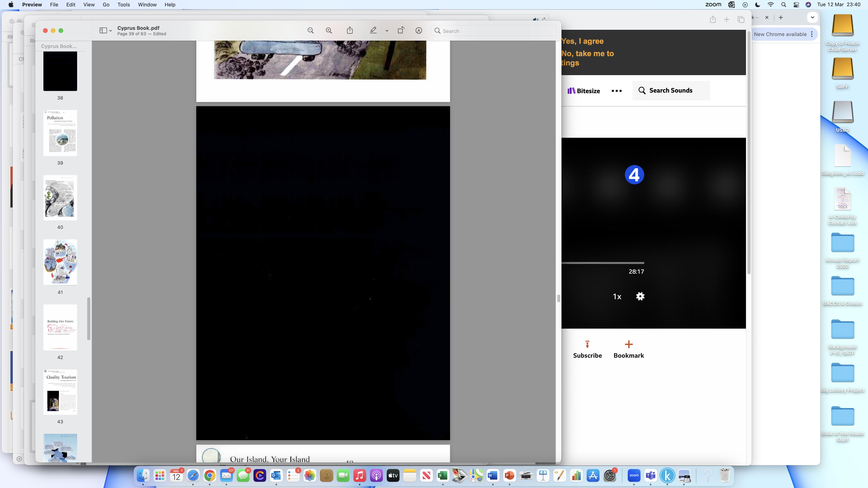Viewport: 868px width, 488px height.
Task: Click the Bookmark plus icon
Action: 628,345
